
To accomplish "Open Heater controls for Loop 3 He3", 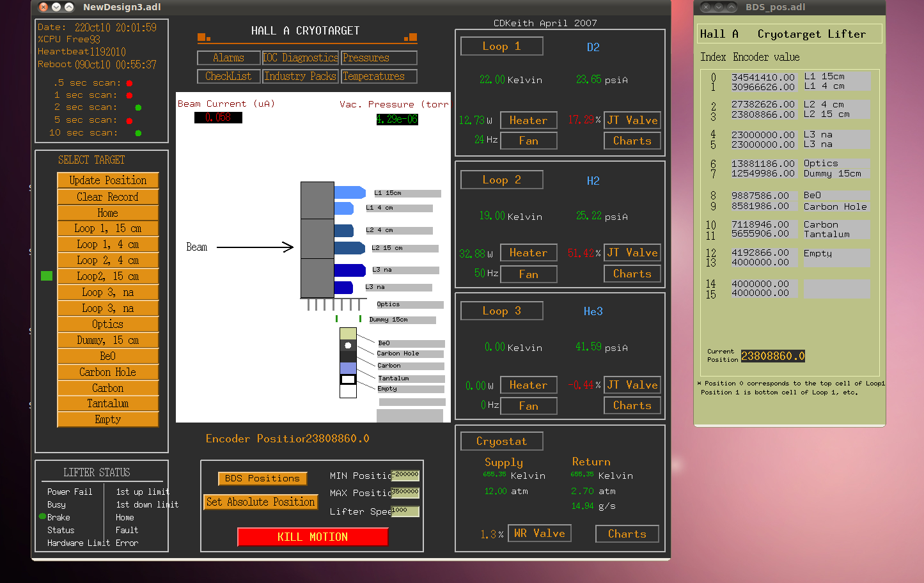I will pos(529,385).
